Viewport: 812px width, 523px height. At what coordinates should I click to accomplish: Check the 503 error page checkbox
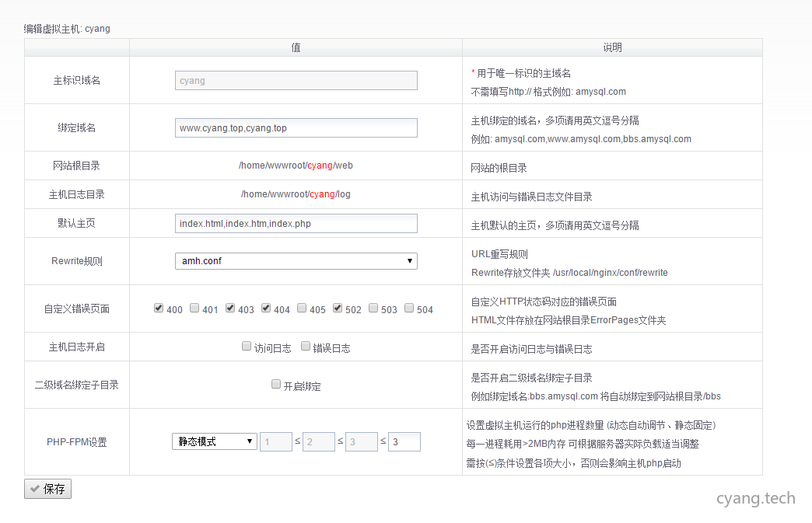pyautogui.click(x=373, y=308)
